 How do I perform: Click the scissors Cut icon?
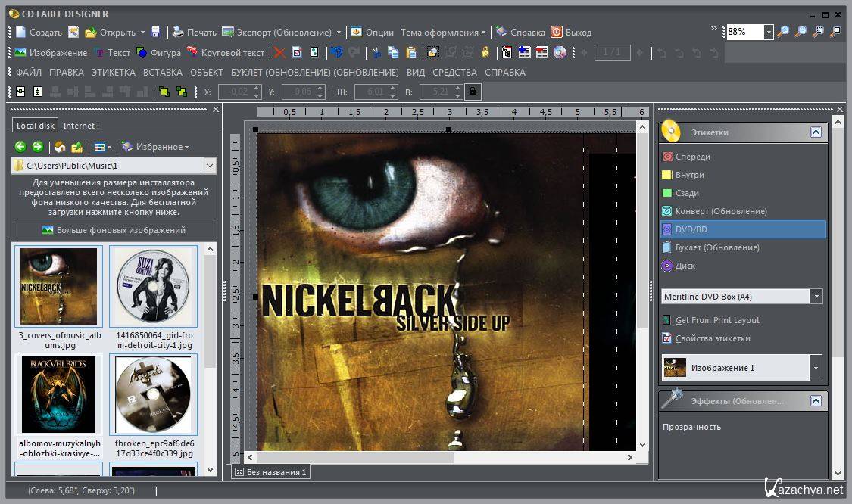376,53
